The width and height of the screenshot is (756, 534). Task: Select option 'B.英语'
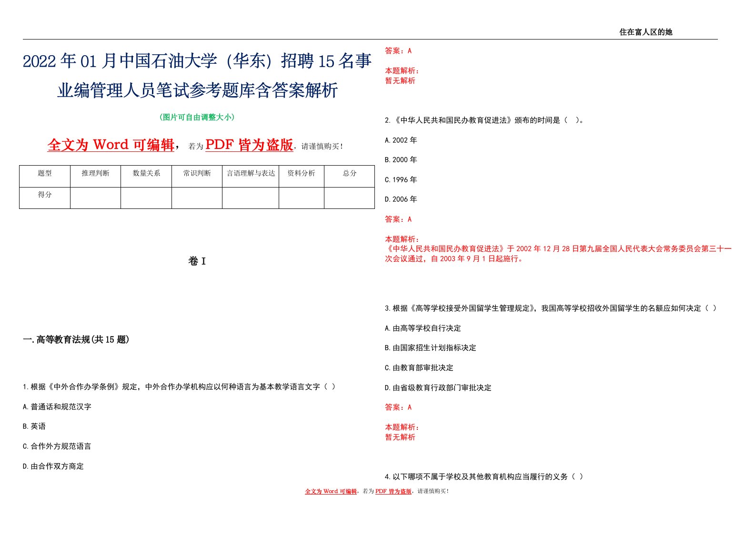pyautogui.click(x=34, y=426)
